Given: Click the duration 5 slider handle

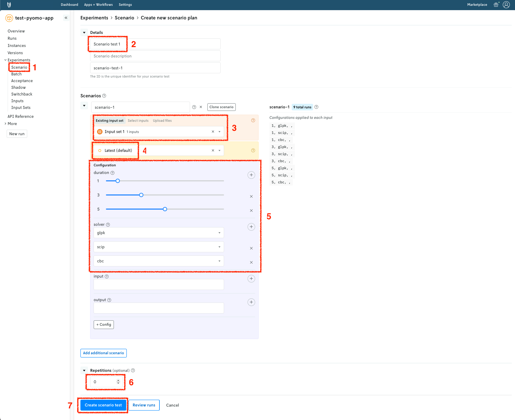Looking at the screenshot, I should coord(165,209).
